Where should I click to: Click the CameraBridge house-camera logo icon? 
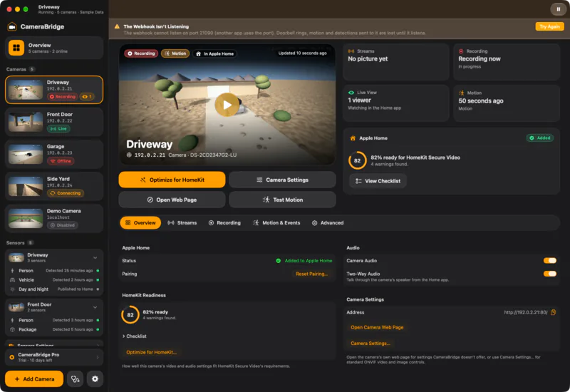pyautogui.click(x=12, y=26)
